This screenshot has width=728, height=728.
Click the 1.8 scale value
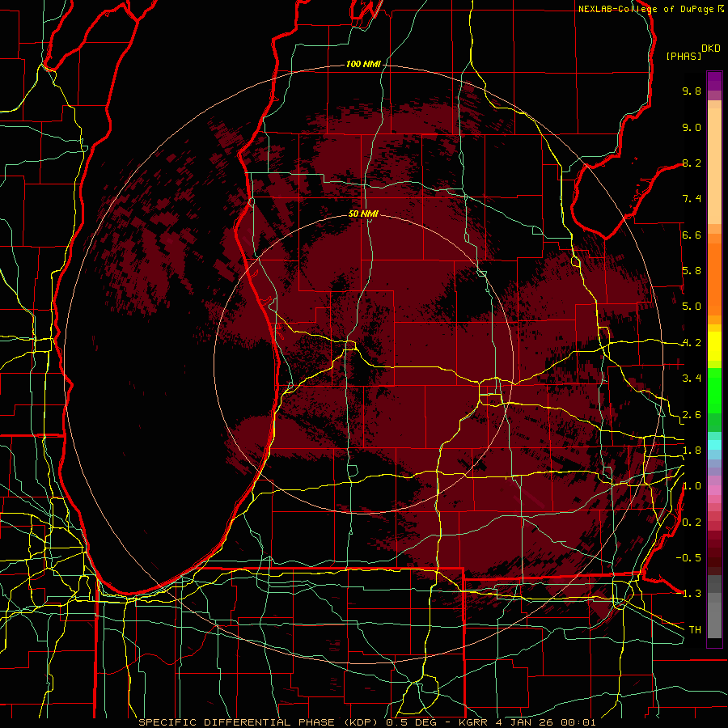pyautogui.click(x=692, y=451)
